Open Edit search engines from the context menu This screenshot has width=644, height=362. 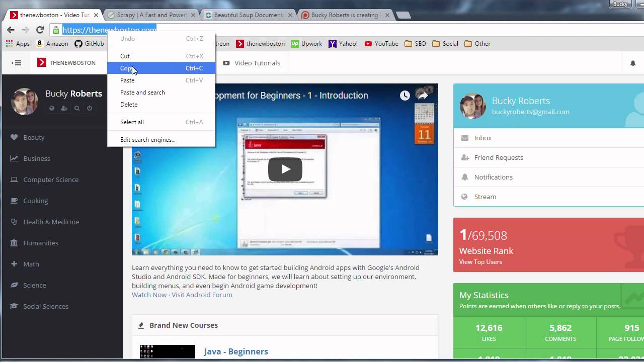tap(161, 140)
